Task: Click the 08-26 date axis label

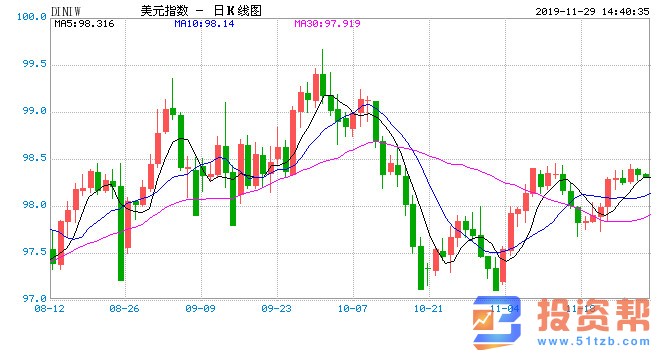Action: (x=124, y=309)
